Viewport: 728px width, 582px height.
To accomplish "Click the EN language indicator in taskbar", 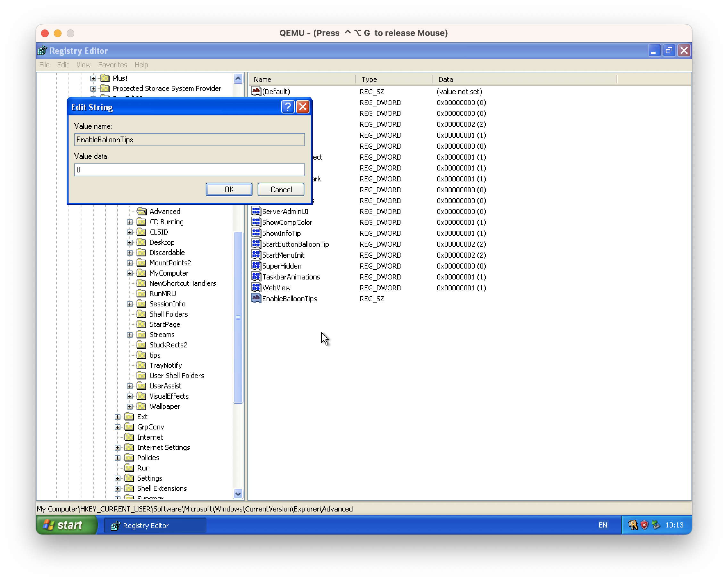I will [603, 525].
